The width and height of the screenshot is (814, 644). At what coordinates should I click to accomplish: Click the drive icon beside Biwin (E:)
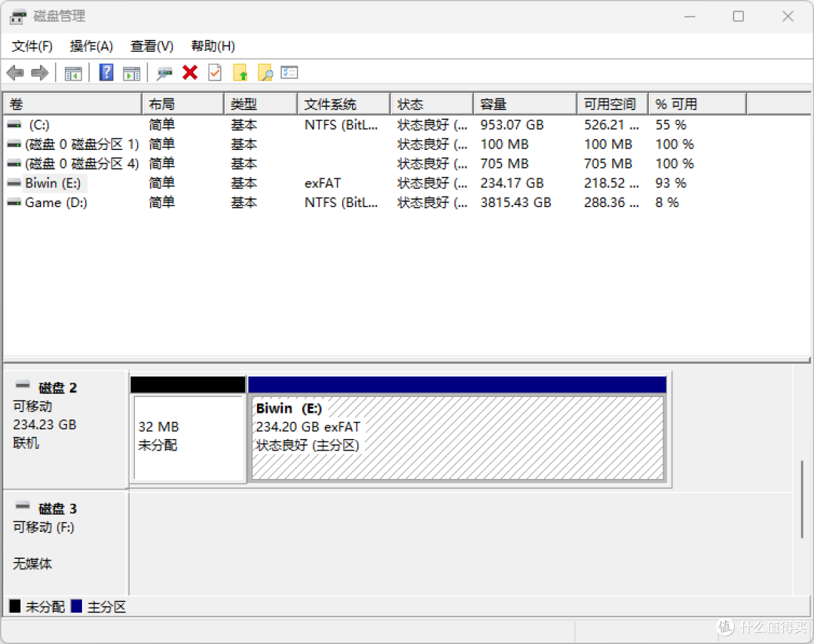[14, 183]
